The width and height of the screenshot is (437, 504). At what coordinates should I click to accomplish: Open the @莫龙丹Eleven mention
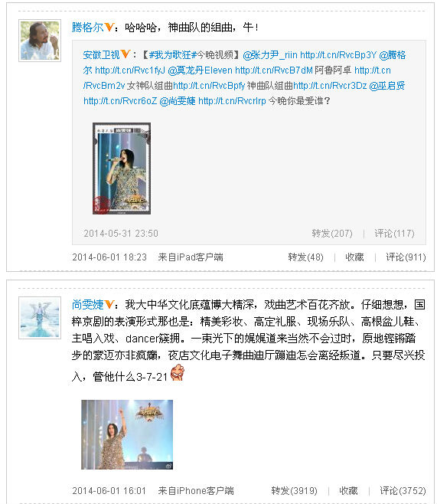200,70
